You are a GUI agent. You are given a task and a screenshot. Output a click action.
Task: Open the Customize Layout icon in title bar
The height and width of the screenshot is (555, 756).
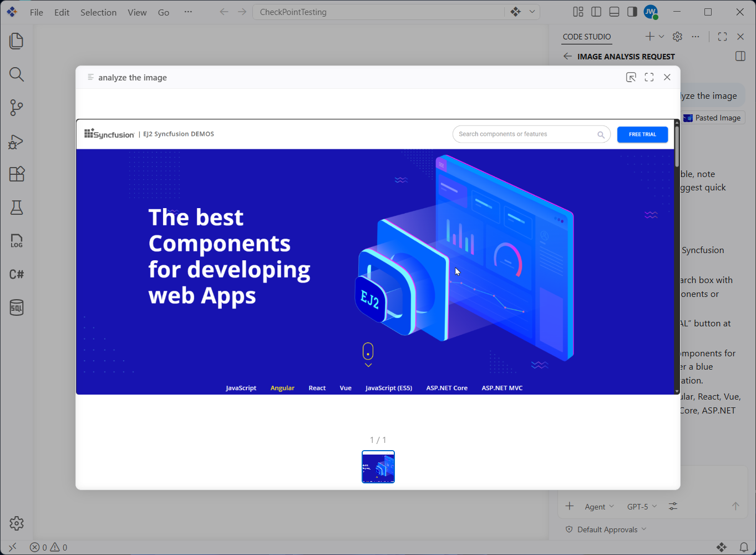click(x=578, y=12)
